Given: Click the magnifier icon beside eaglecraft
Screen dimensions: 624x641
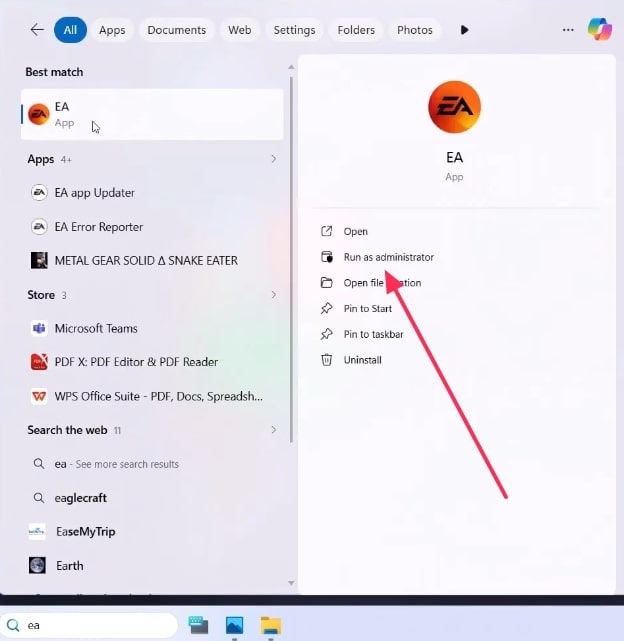Looking at the screenshot, I should (x=39, y=498).
